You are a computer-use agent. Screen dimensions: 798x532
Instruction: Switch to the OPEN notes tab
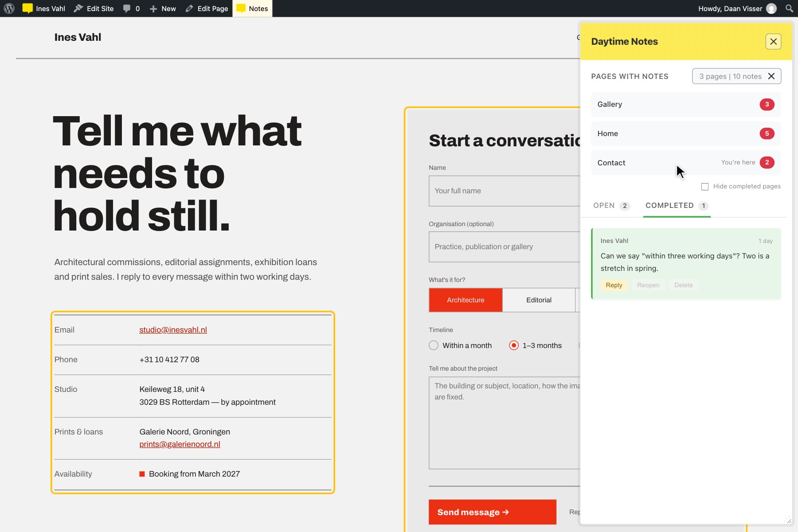coord(611,206)
